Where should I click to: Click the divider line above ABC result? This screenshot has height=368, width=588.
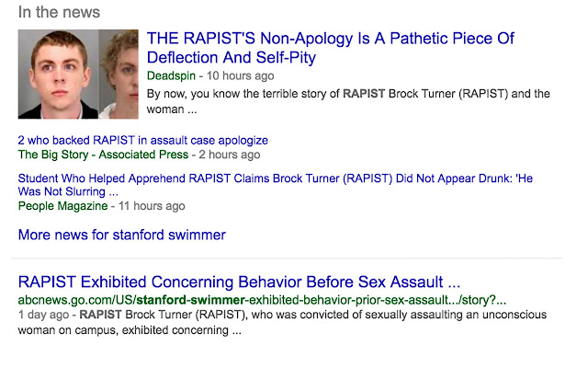[289, 259]
